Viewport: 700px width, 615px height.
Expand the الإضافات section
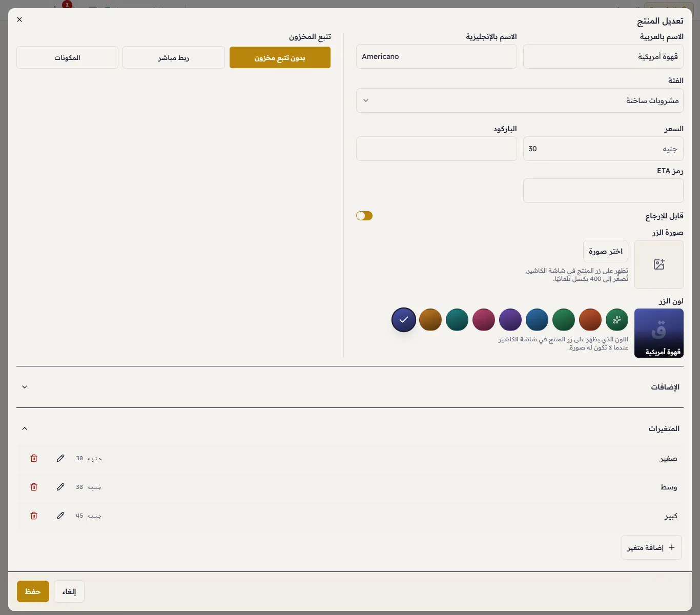point(350,387)
